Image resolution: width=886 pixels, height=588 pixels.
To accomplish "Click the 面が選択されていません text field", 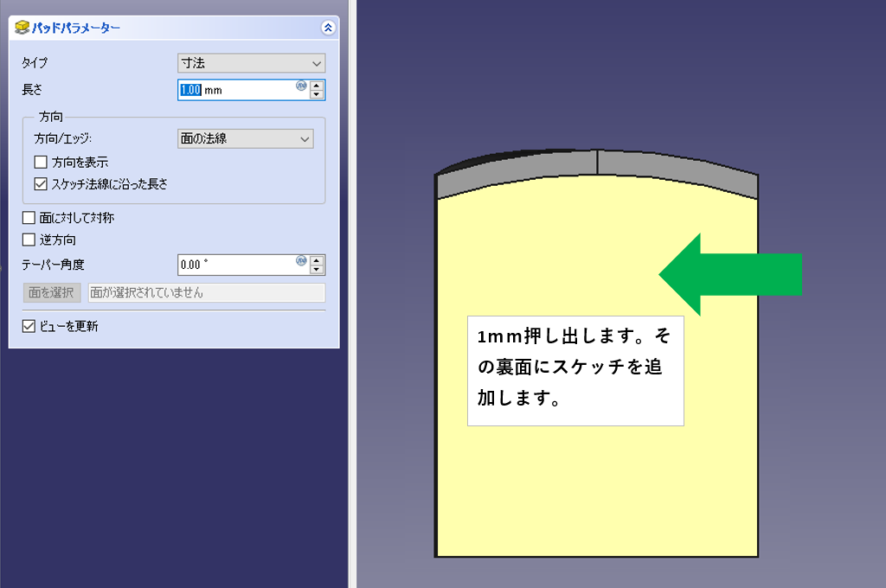I will click(x=206, y=292).
